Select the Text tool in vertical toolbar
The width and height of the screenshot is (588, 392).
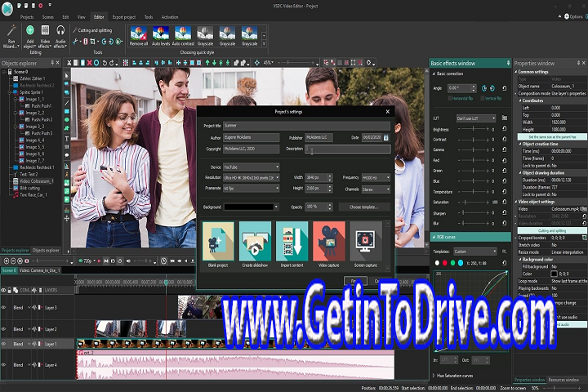(x=67, y=139)
